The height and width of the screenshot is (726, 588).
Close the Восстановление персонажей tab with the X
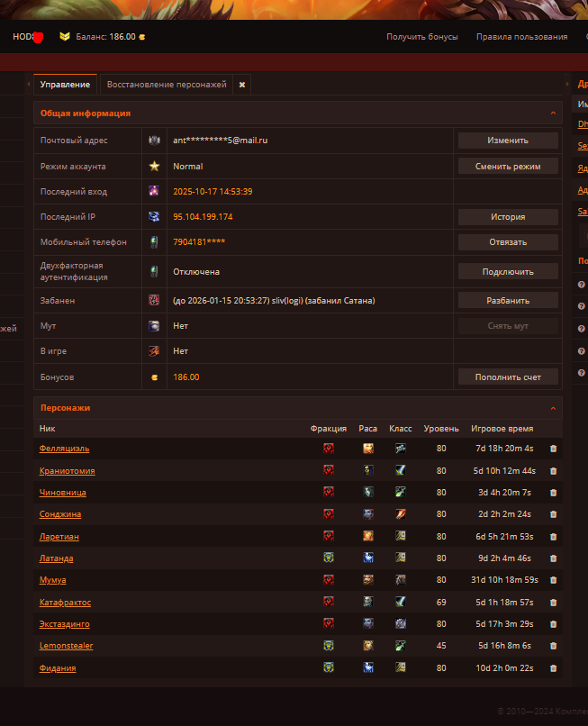241,85
